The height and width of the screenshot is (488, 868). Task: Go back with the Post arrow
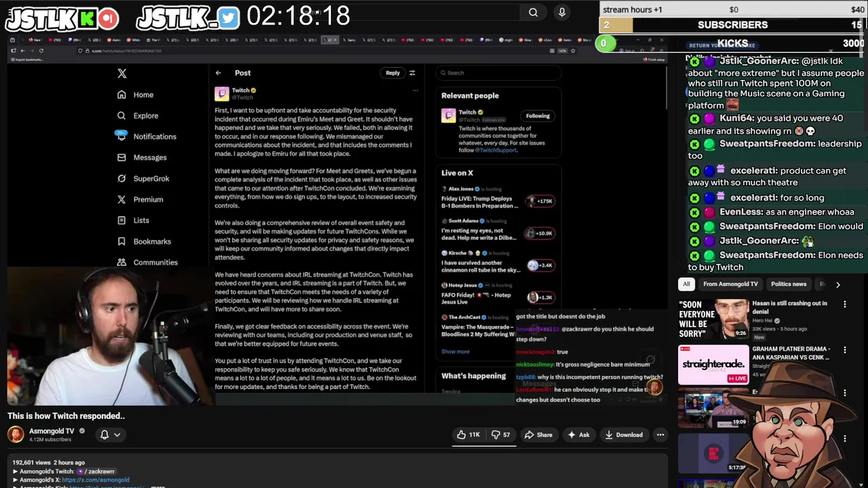218,73
